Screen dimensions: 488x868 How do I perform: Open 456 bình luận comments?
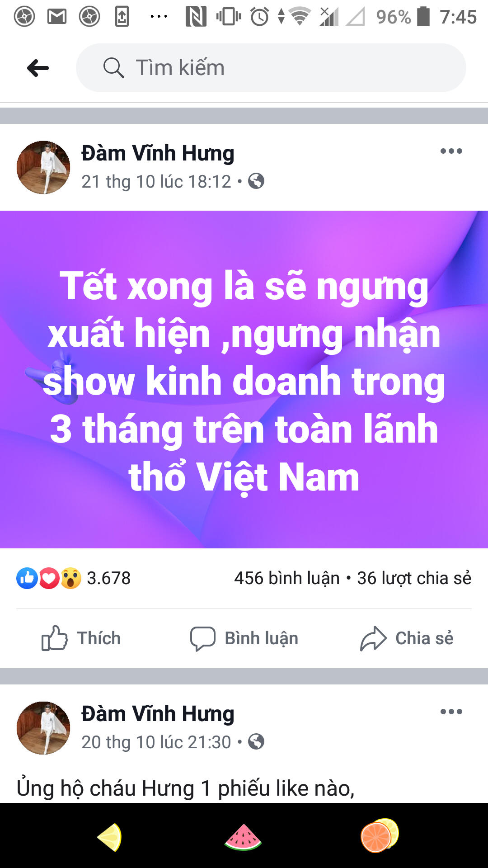(x=287, y=578)
